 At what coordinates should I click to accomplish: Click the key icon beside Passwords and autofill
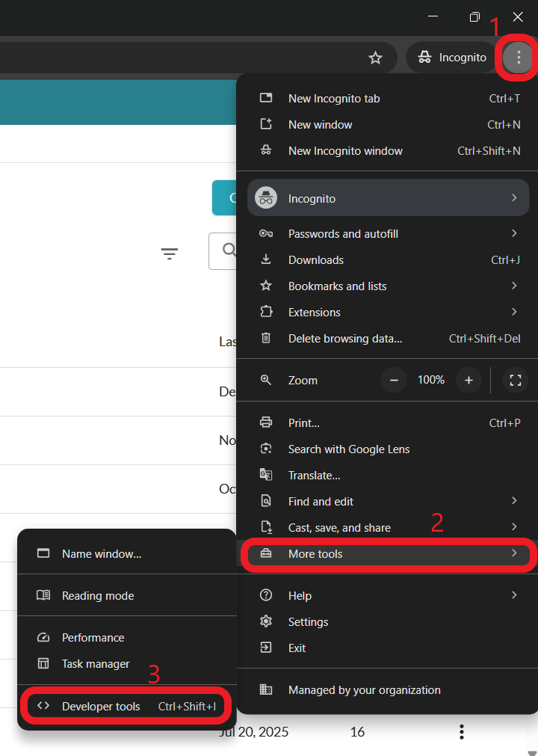pos(266,234)
